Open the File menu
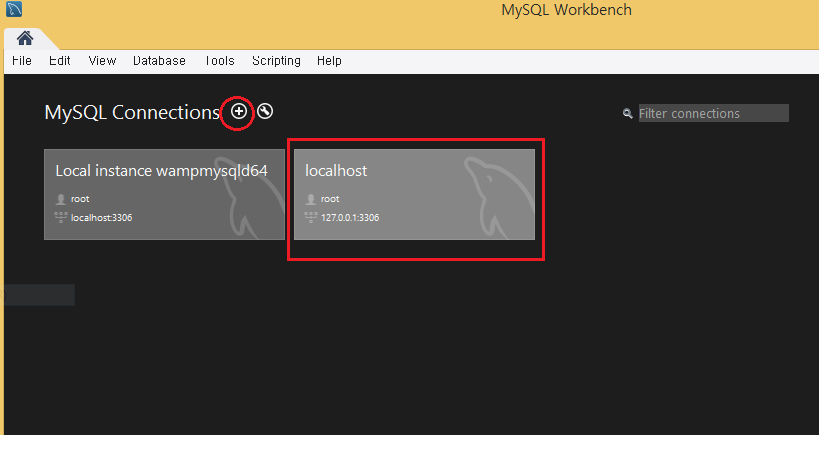 pyautogui.click(x=21, y=61)
